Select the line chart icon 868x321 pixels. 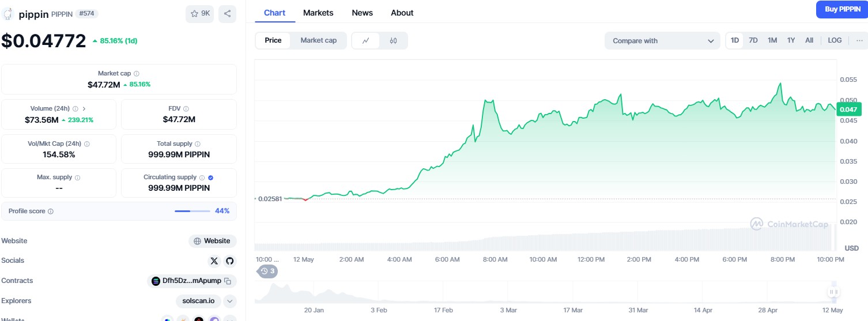point(365,41)
